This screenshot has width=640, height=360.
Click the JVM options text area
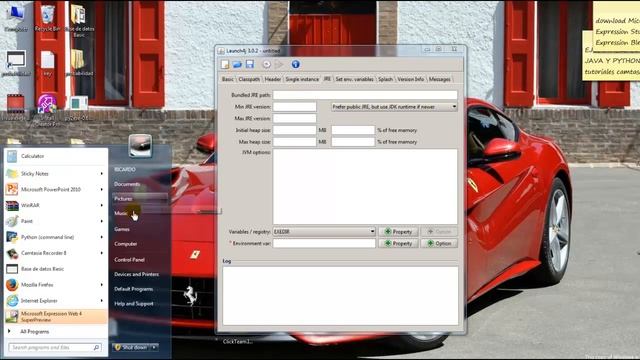[365, 187]
